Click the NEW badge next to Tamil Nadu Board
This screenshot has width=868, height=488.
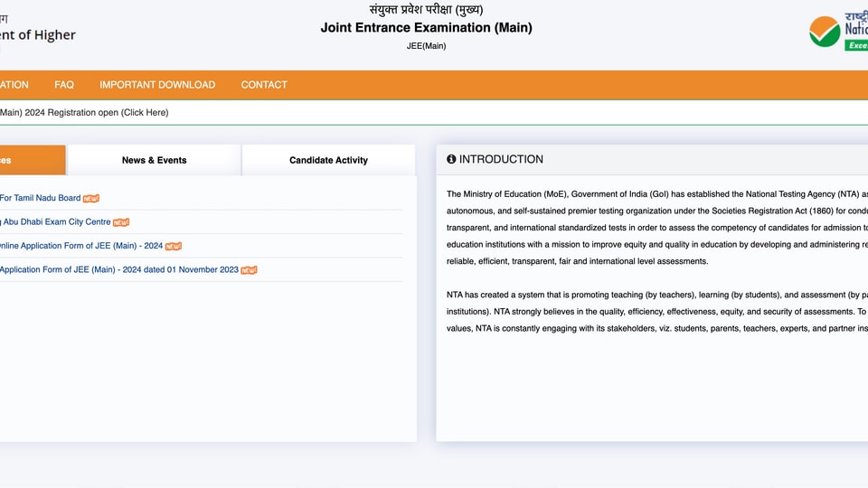[x=90, y=198]
